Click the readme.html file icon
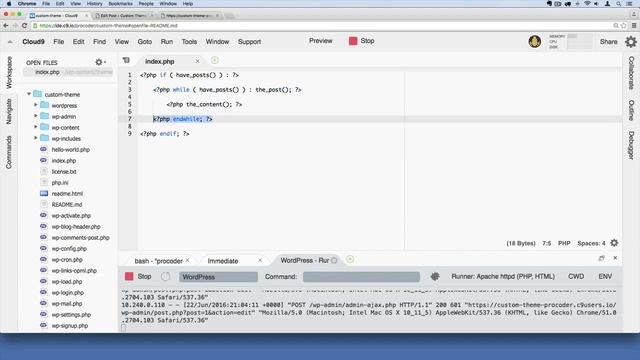The width and height of the screenshot is (640, 360). [44, 193]
